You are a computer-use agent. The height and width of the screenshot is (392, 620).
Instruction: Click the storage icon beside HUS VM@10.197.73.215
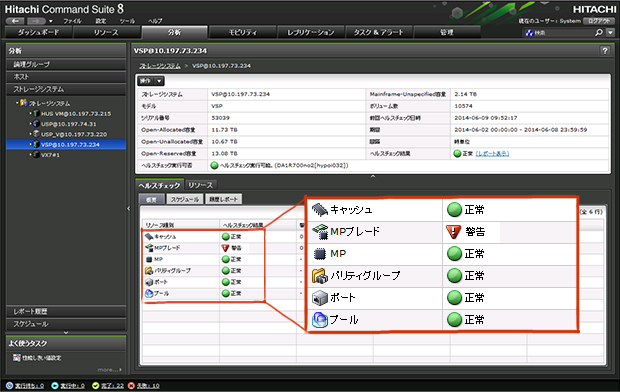click(x=36, y=114)
